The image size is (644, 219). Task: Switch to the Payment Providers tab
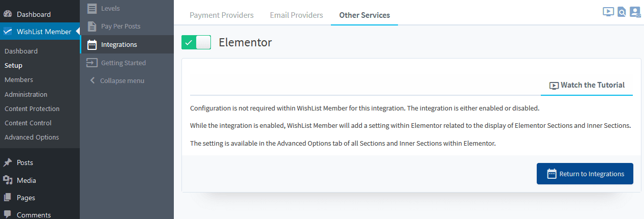pyautogui.click(x=222, y=15)
